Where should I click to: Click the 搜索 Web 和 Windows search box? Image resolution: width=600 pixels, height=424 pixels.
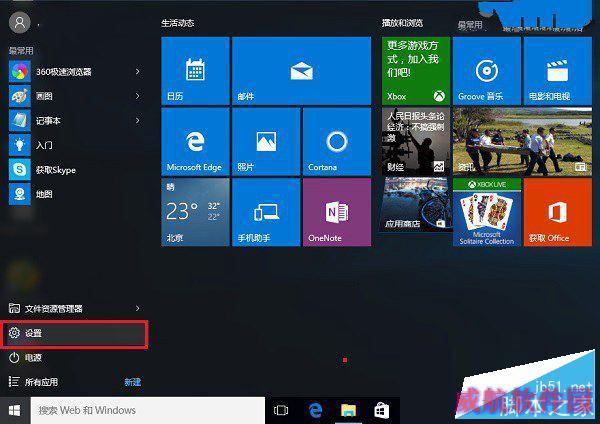(x=148, y=410)
